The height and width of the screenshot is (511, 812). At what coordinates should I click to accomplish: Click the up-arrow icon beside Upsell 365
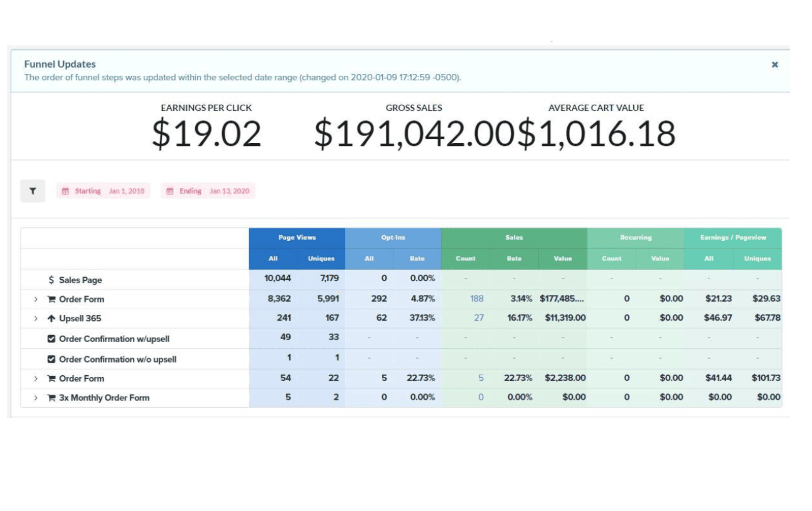click(x=51, y=319)
